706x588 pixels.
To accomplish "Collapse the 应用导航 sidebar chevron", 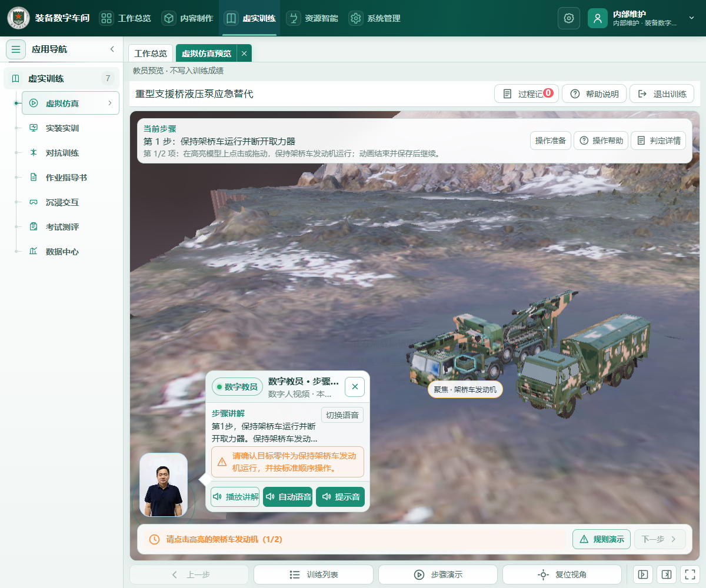I will point(112,49).
